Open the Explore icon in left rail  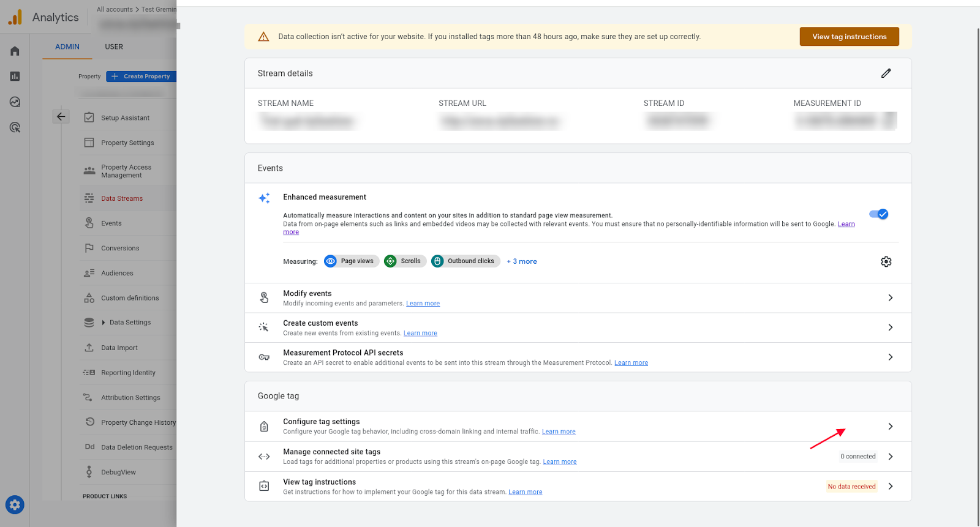pyautogui.click(x=15, y=102)
